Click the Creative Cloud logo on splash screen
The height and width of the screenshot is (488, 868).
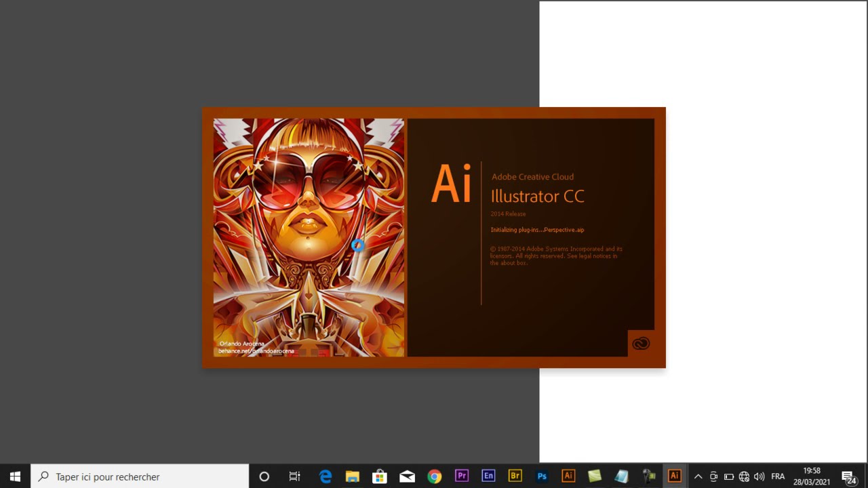[x=641, y=344]
